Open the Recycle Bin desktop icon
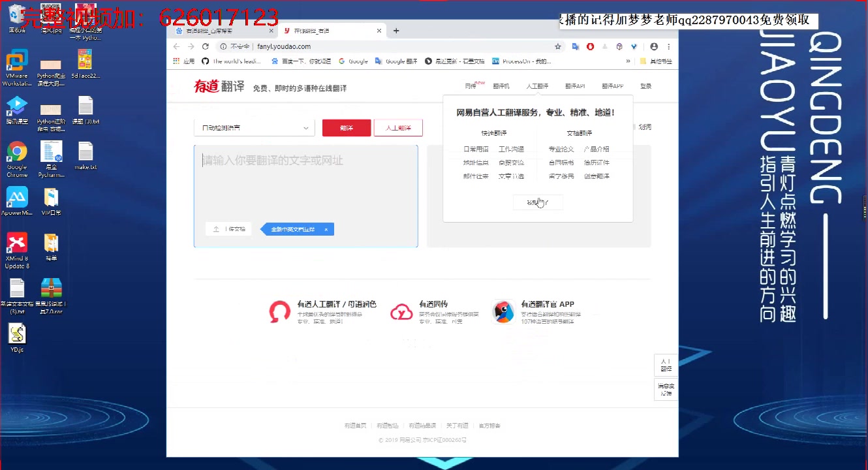This screenshot has width=868, height=470. click(x=17, y=18)
